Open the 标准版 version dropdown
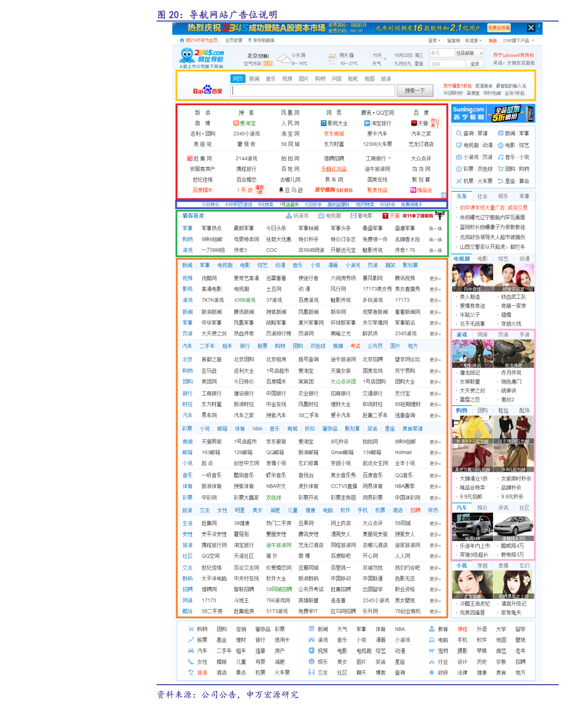588x709 pixels. pyautogui.click(x=473, y=41)
